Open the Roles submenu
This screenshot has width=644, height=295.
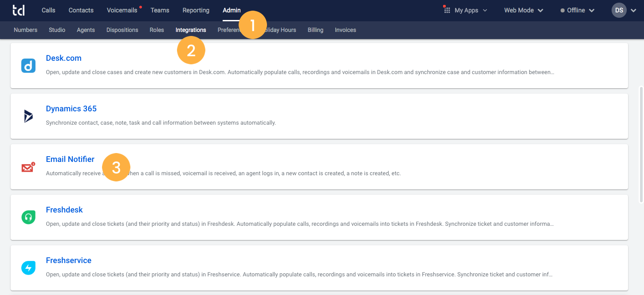tap(157, 30)
